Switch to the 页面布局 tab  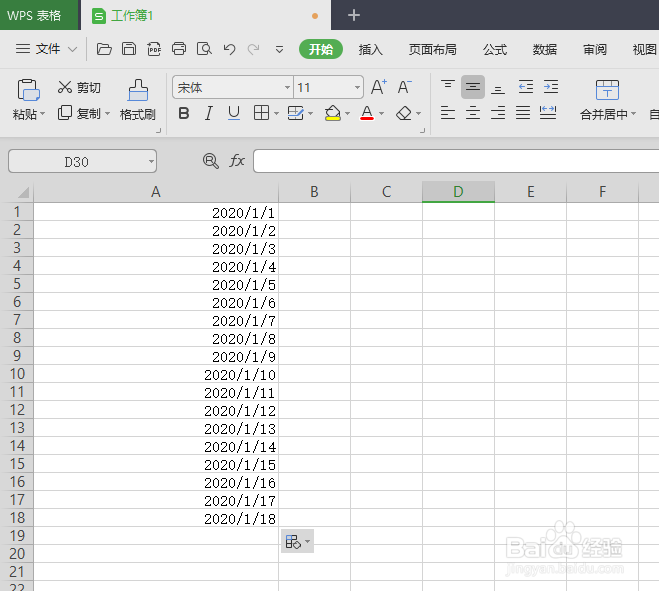pyautogui.click(x=432, y=50)
